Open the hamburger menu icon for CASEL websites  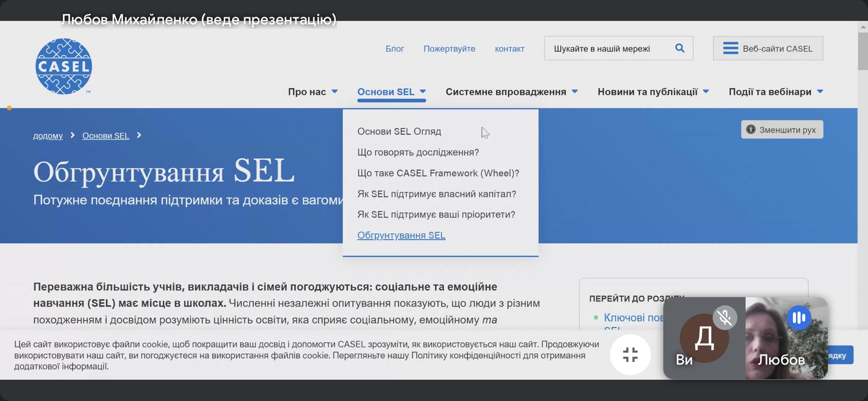pyautogui.click(x=730, y=48)
